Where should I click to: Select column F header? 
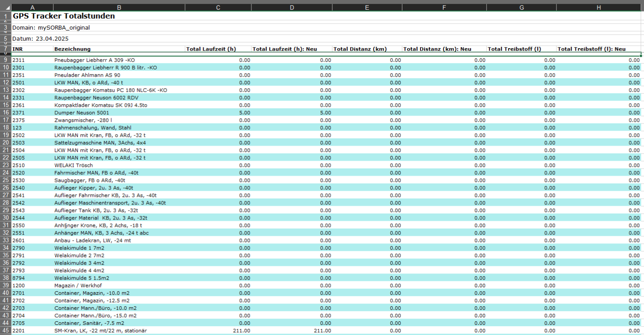(444, 8)
